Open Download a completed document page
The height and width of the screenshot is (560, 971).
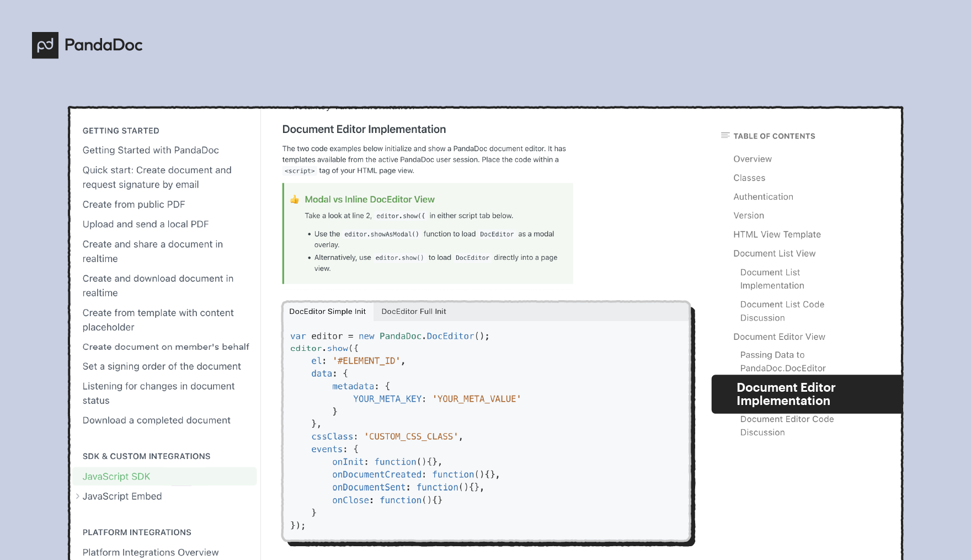[x=157, y=420]
